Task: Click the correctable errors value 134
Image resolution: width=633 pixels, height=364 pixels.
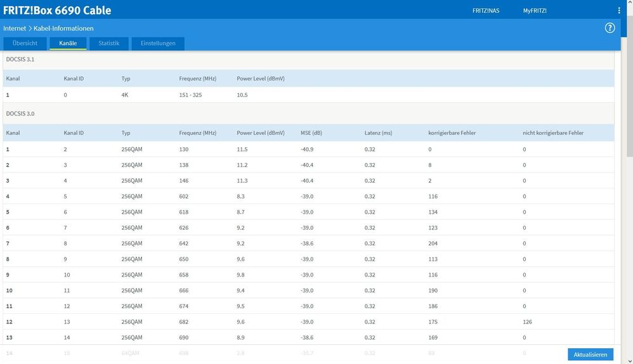Action: [433, 212]
